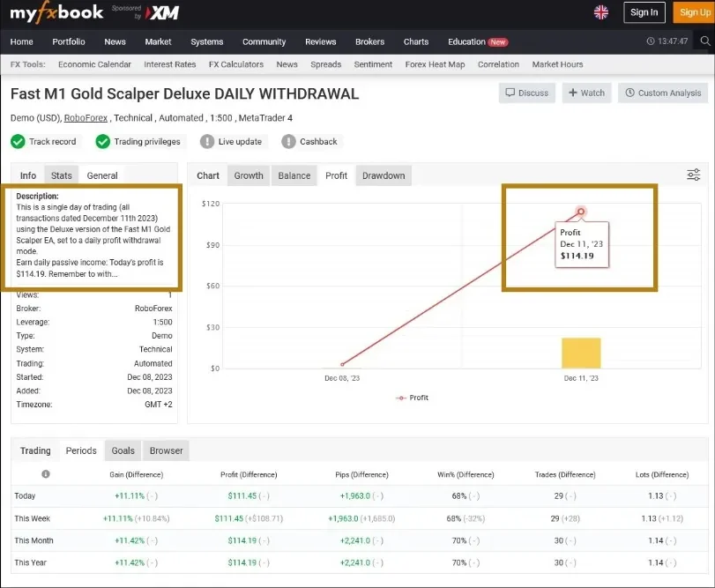Click the yellow Dec 11 bar
Image resolution: width=715 pixels, height=588 pixels.
tap(581, 353)
